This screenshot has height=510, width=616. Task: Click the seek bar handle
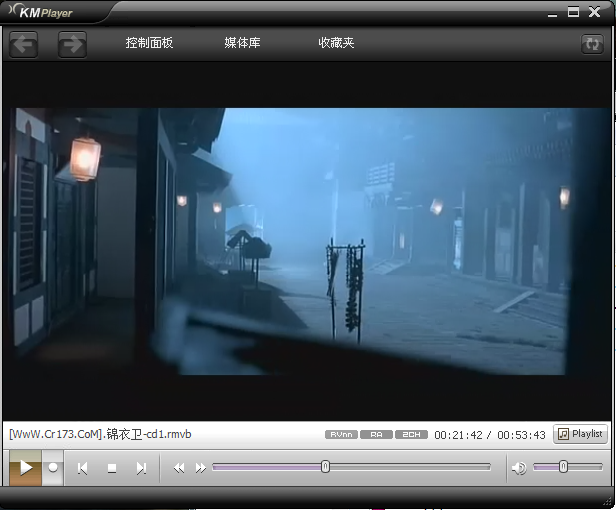click(x=325, y=466)
